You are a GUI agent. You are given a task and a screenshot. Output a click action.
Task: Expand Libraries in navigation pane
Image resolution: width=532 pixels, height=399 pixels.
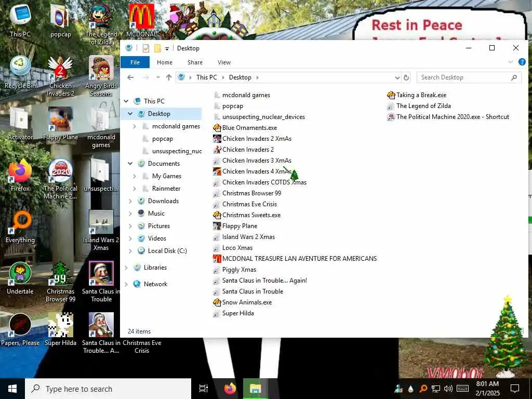pos(126,268)
